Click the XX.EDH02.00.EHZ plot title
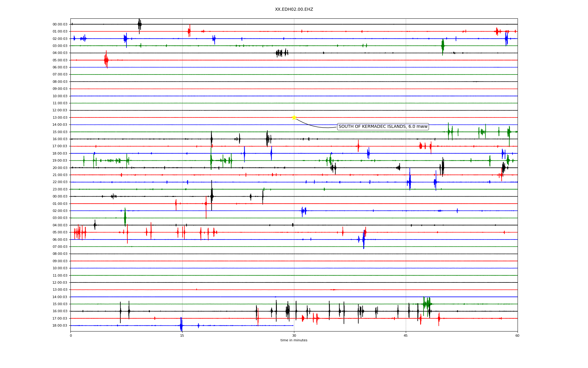The height and width of the screenshot is (368, 588). (x=294, y=10)
